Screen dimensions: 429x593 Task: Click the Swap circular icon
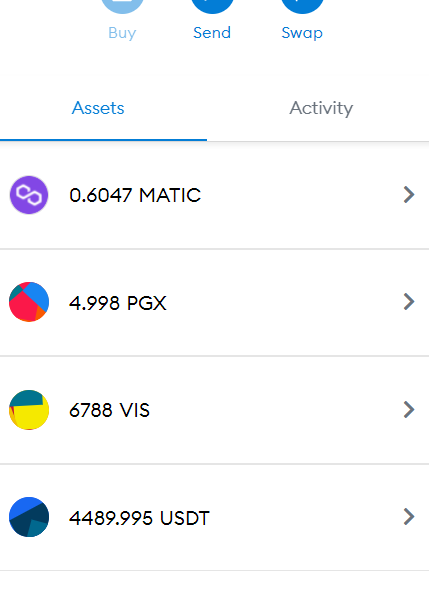click(x=302, y=5)
